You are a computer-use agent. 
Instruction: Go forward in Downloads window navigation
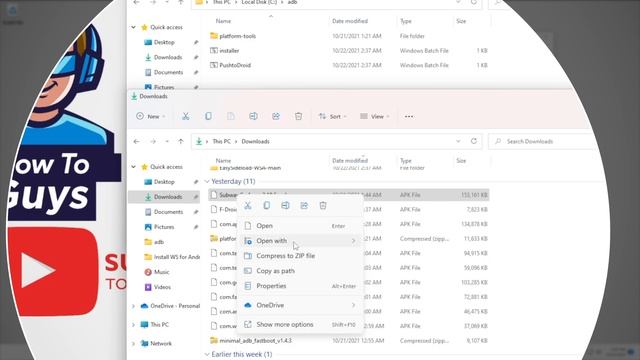(153, 141)
